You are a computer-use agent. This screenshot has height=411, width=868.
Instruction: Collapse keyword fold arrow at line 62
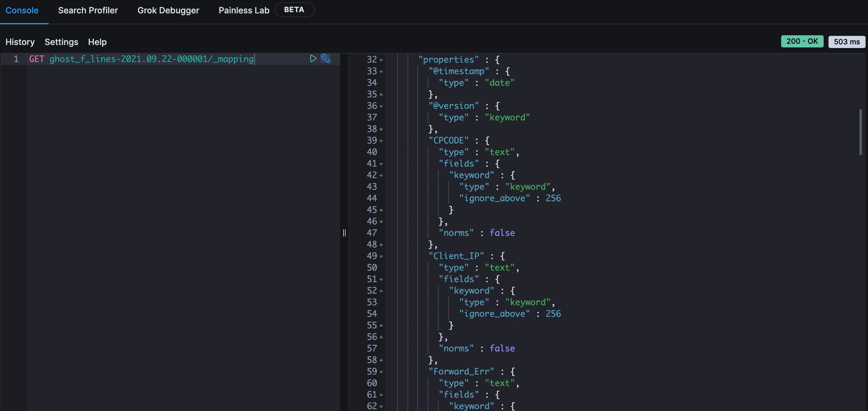[x=381, y=407]
